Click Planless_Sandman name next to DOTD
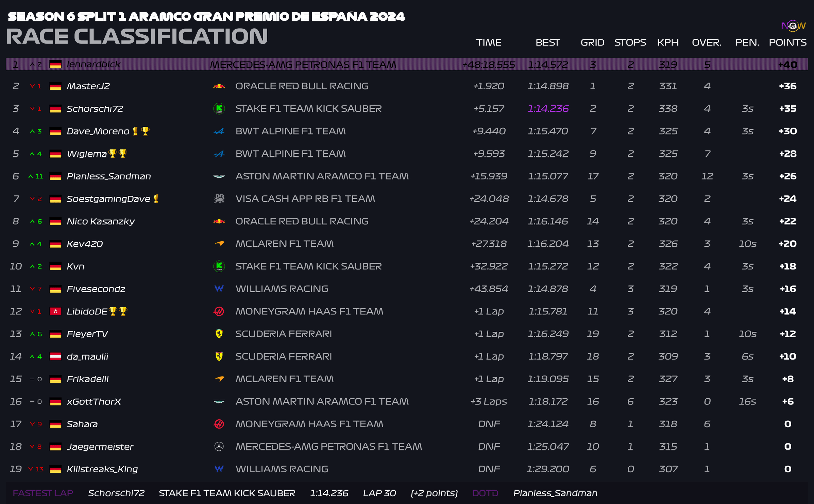This screenshot has width=814, height=504. (555, 493)
